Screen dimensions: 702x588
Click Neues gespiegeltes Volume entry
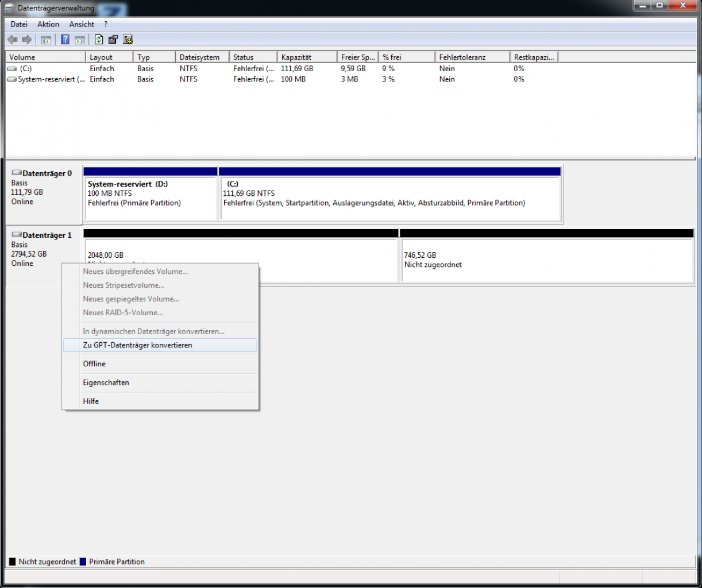(x=160, y=299)
